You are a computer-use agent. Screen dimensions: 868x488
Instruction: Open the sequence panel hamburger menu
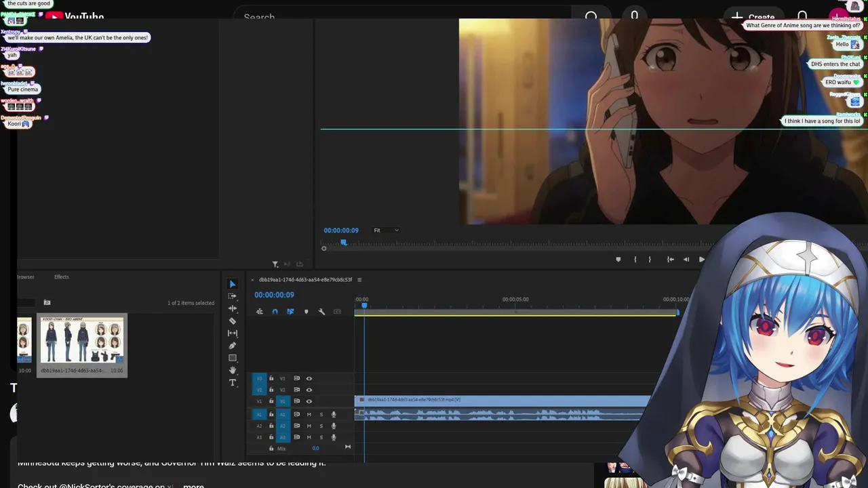click(x=359, y=280)
